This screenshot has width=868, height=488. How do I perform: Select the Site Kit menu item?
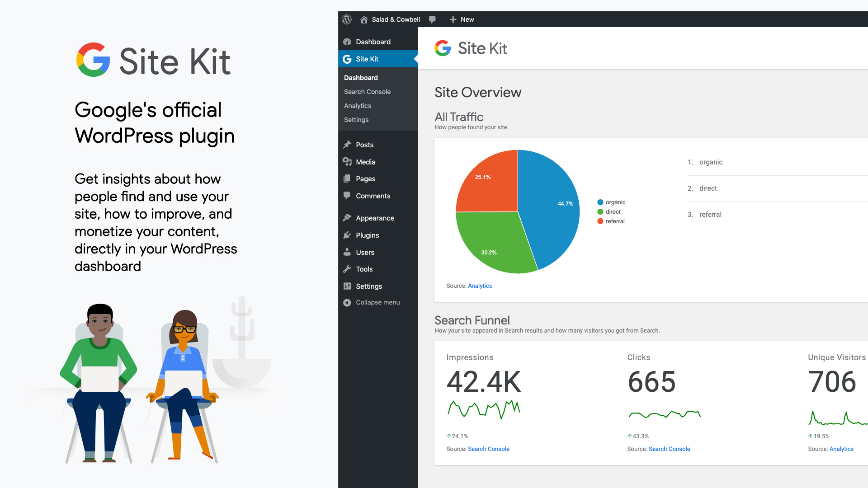(378, 59)
